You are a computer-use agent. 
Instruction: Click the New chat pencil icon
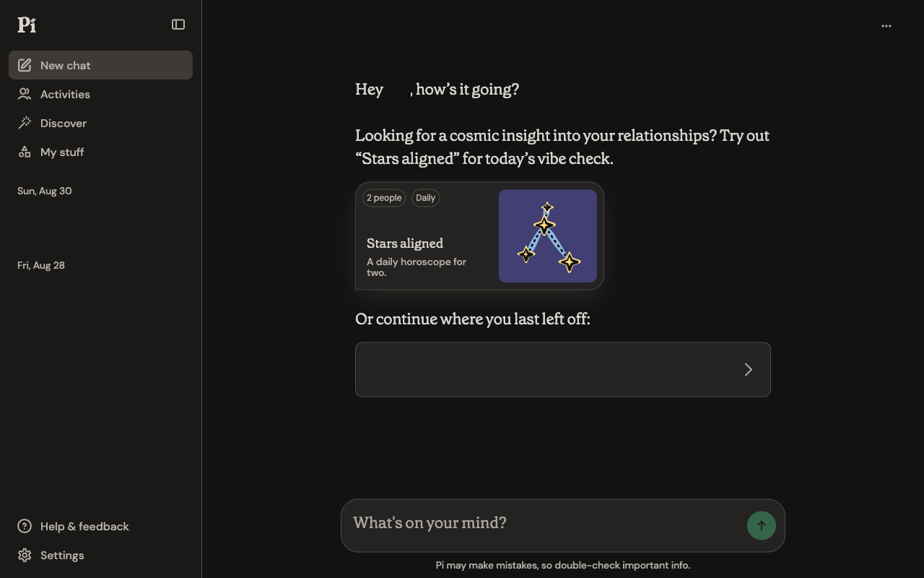click(x=25, y=65)
